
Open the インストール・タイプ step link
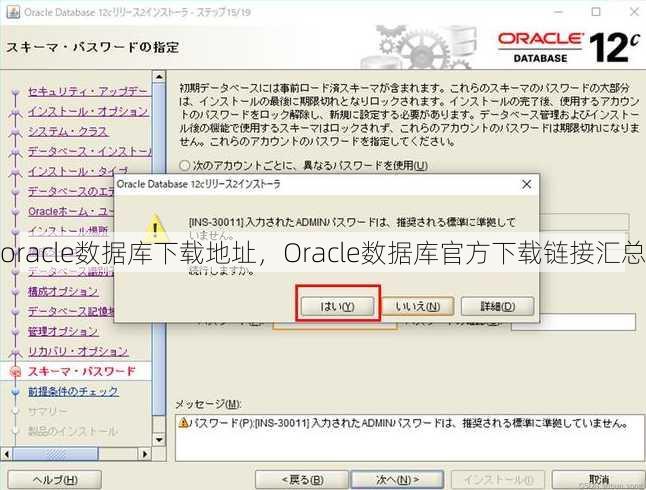tap(78, 171)
